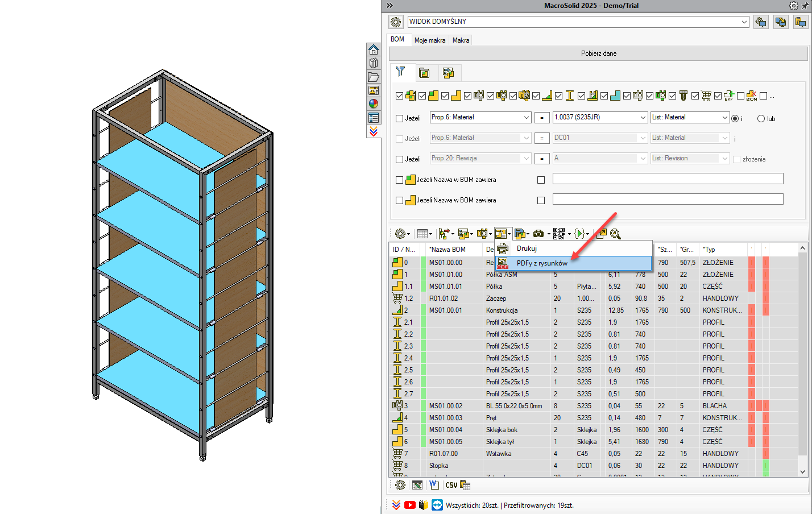Screen dimensions: 812x514
Task: Click the pop-out window icon in BOM toolbar
Action: [x=602, y=234]
